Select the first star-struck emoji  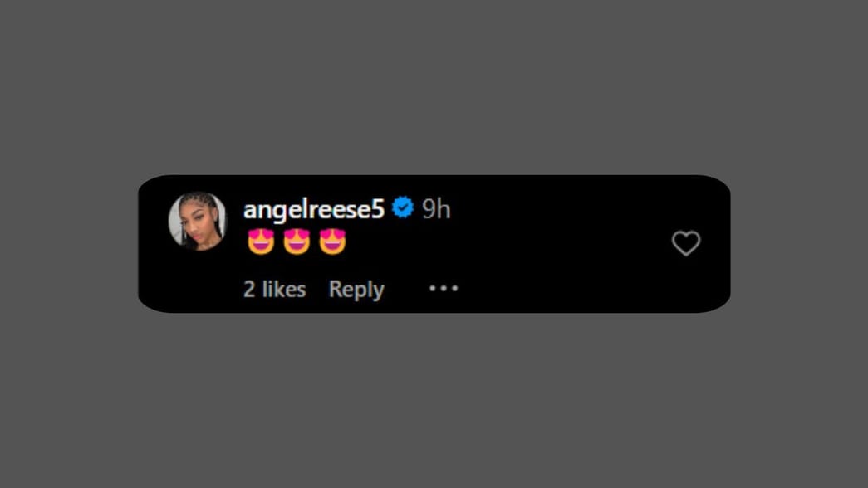click(x=259, y=241)
